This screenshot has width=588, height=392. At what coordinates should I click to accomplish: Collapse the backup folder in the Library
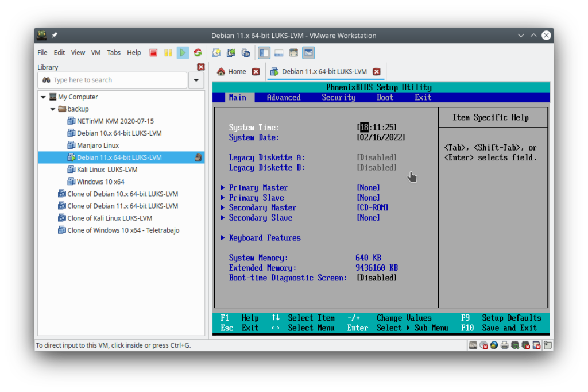(x=52, y=109)
